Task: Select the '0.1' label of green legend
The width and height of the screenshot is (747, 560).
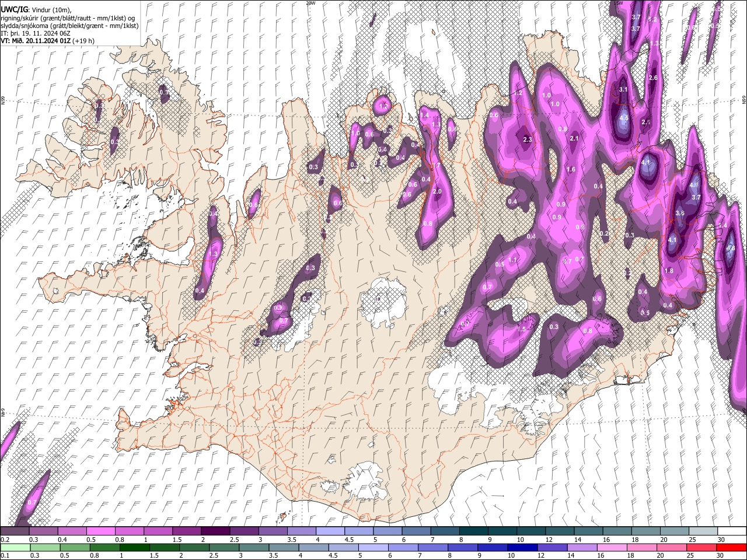Action: point(5,555)
